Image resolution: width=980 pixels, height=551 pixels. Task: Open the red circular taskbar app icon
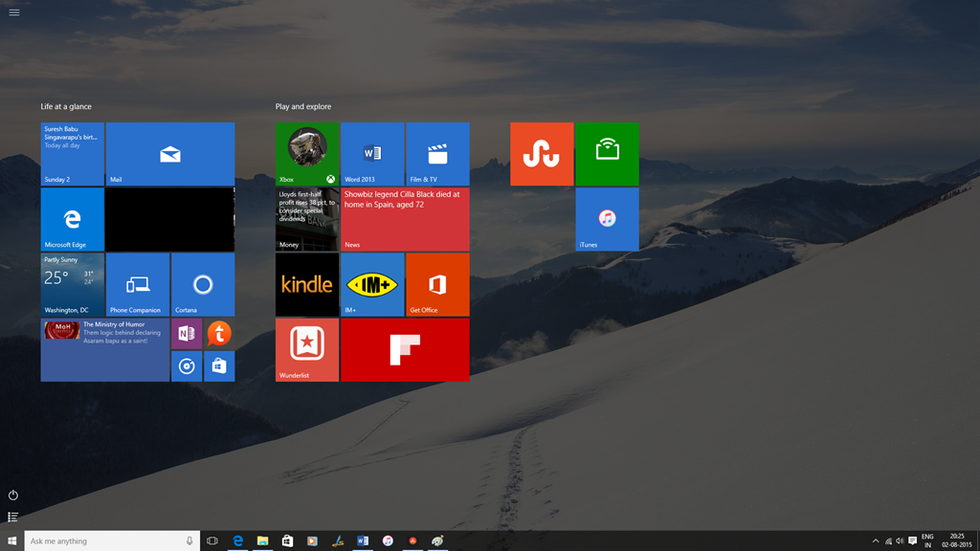click(412, 541)
